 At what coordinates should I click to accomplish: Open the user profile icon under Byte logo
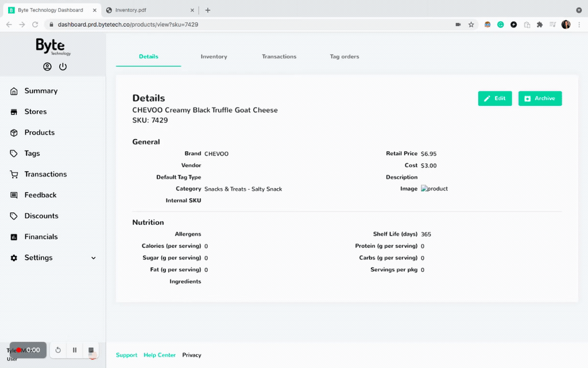[47, 67]
